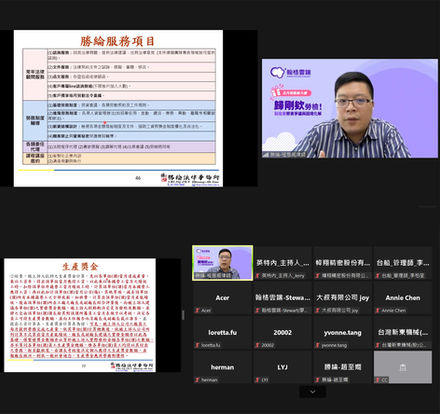Click the muted mic icon on yvonne.tang's tile
440x414 pixels.
click(318, 345)
